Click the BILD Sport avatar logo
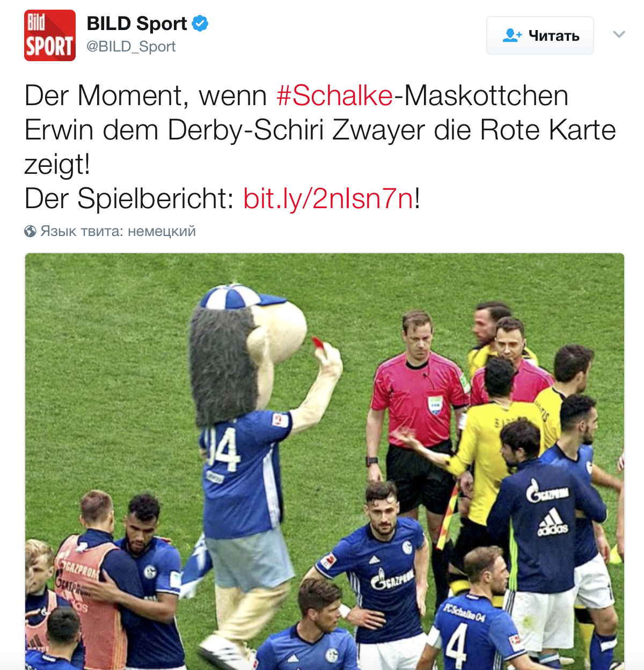644x670 pixels. pos(50,35)
